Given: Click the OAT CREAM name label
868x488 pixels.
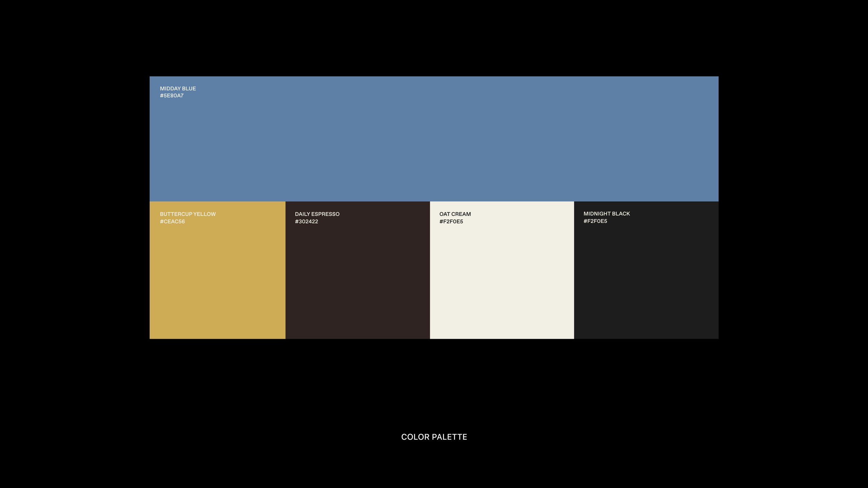Looking at the screenshot, I should tap(455, 214).
